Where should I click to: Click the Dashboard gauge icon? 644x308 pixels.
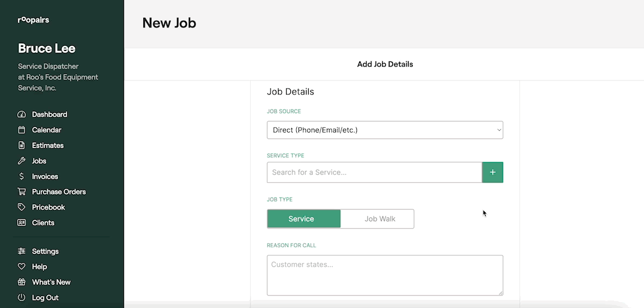21,114
